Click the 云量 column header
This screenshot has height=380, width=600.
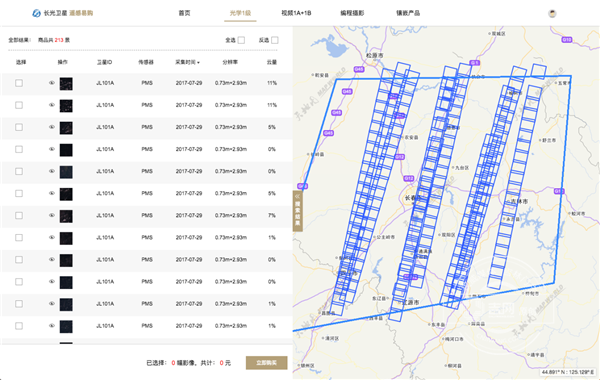click(x=272, y=62)
